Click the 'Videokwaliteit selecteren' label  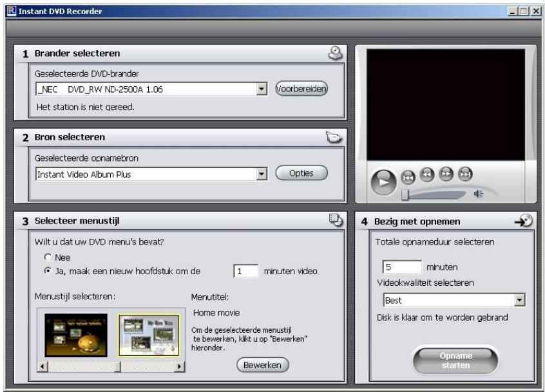click(425, 283)
